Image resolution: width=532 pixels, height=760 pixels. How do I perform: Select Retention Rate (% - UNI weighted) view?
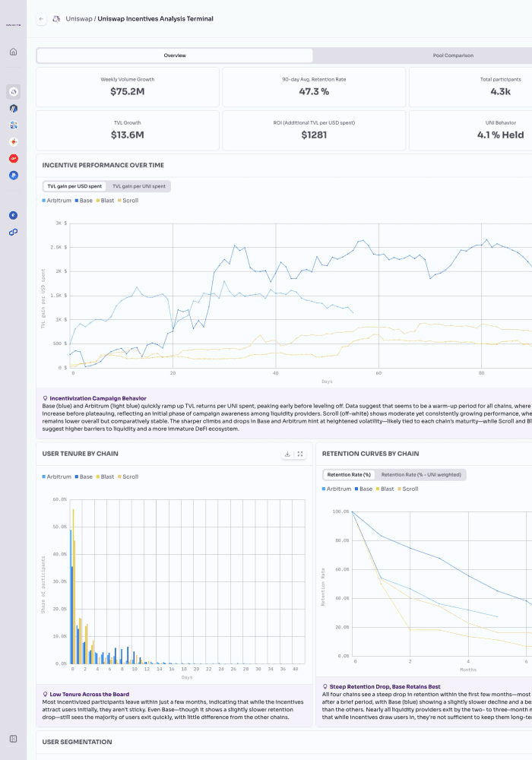(x=421, y=474)
